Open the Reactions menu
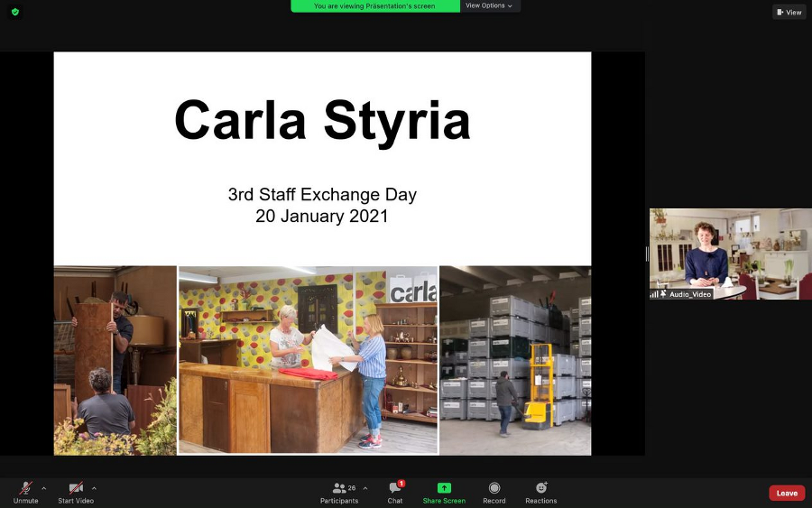The width and height of the screenshot is (812, 508). [541, 493]
